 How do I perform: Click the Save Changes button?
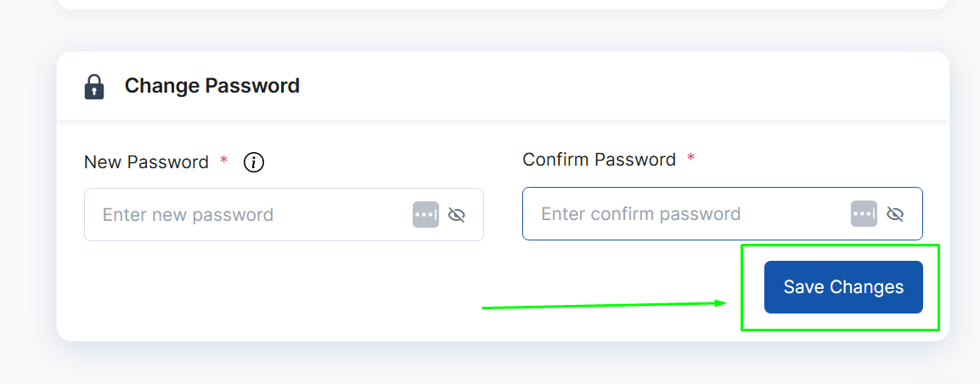tap(843, 287)
